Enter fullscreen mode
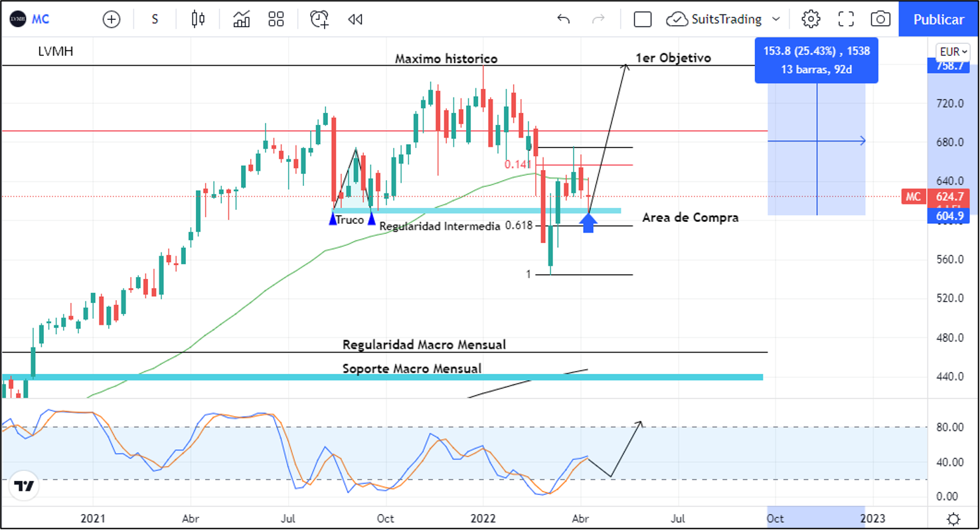Viewport: 980px width, 530px height. tap(846, 19)
